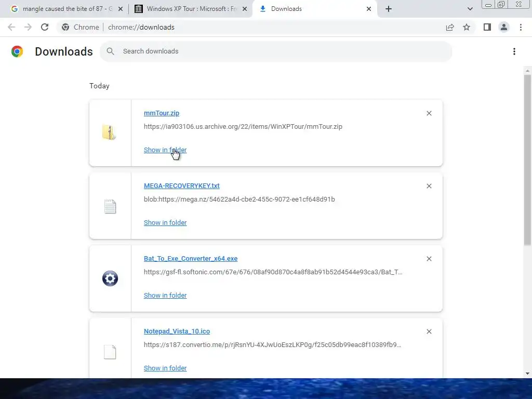Viewport: 532px width, 399px height.
Task: Click the blob mega.nz URL text
Action: (x=239, y=199)
